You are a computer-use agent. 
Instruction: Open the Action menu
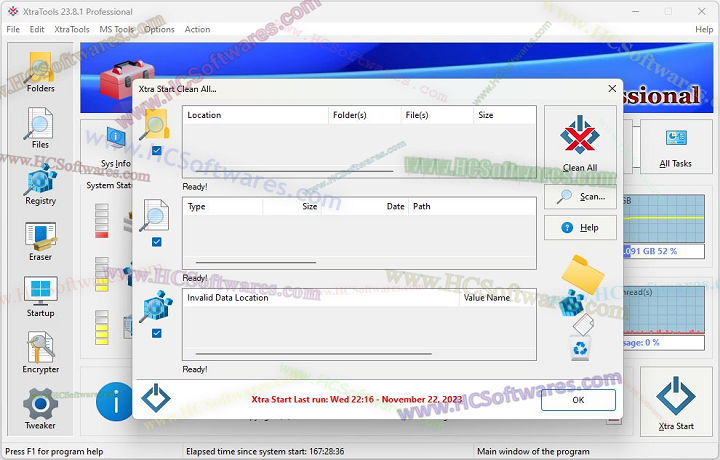pyautogui.click(x=197, y=29)
